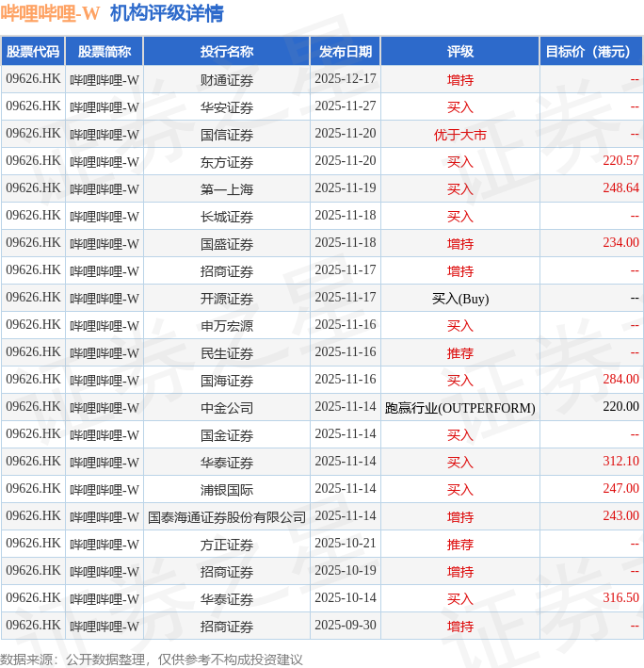Screen dimensions: 644x668
Task: Click the date 2025-12-17
Action: [346, 79]
